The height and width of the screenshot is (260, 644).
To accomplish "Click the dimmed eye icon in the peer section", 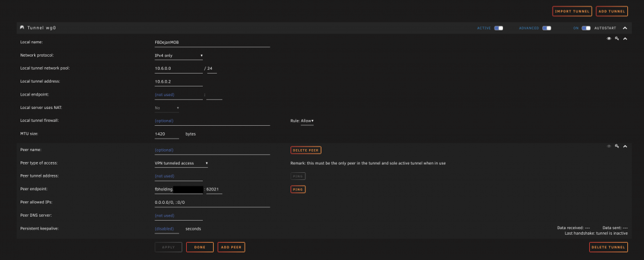I will coord(609,146).
